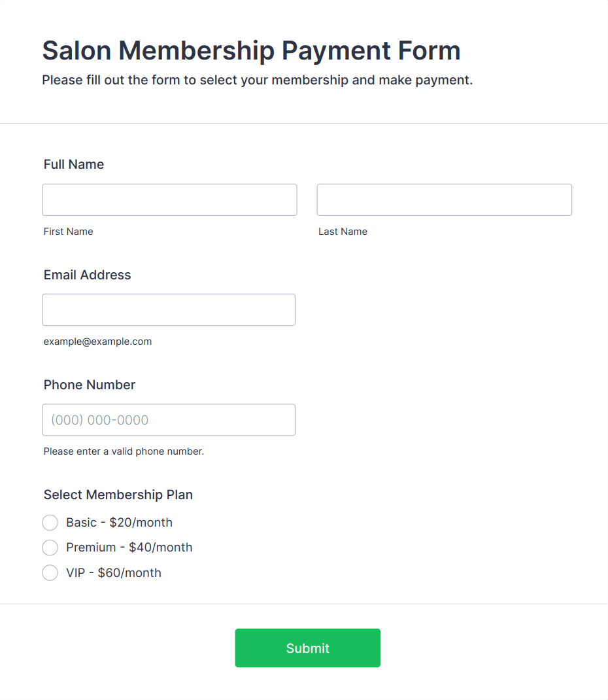Click the 'Full Name' field label
608x700 pixels.
[x=74, y=164]
